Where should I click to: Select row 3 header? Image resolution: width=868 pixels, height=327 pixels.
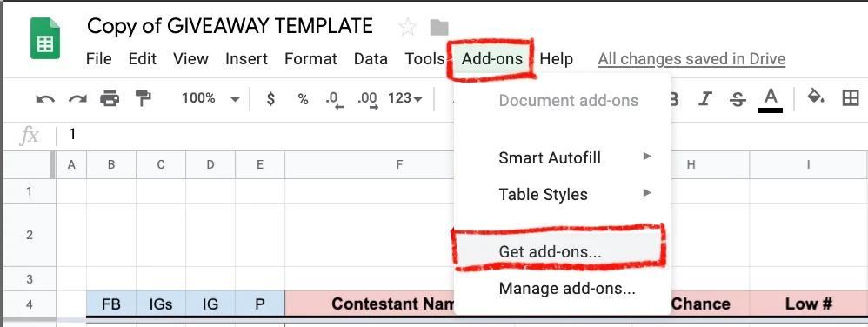pyautogui.click(x=30, y=278)
